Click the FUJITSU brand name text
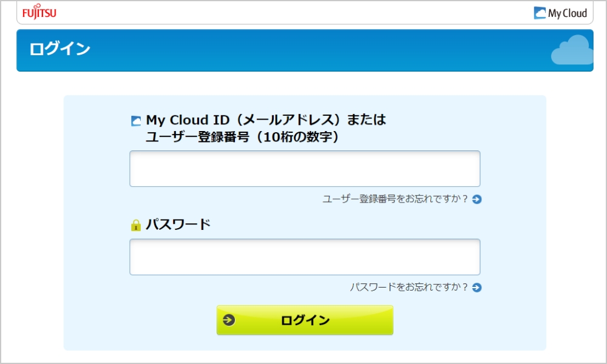The image size is (607, 364). [x=38, y=12]
